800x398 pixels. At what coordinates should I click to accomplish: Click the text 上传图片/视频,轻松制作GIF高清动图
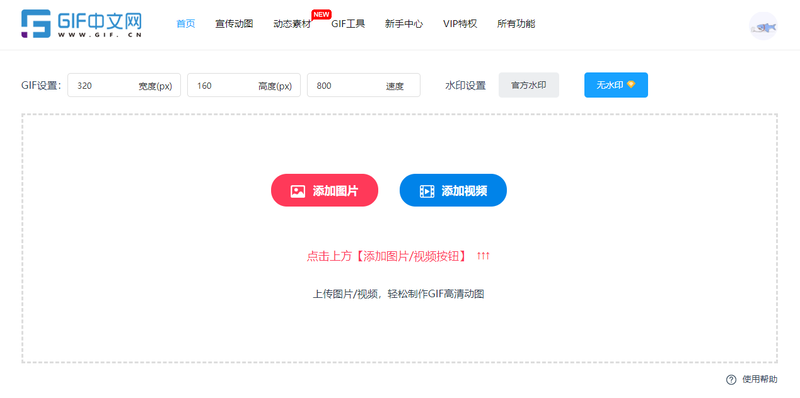398,294
